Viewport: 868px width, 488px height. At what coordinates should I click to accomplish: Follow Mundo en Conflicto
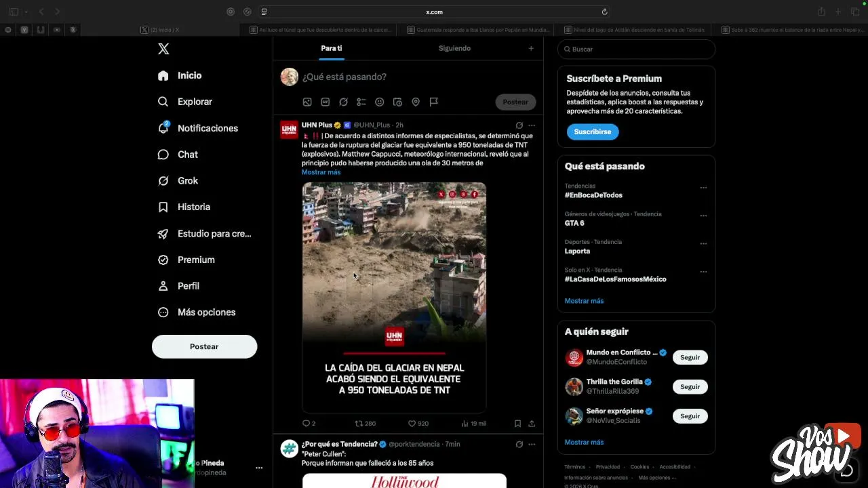coord(690,357)
